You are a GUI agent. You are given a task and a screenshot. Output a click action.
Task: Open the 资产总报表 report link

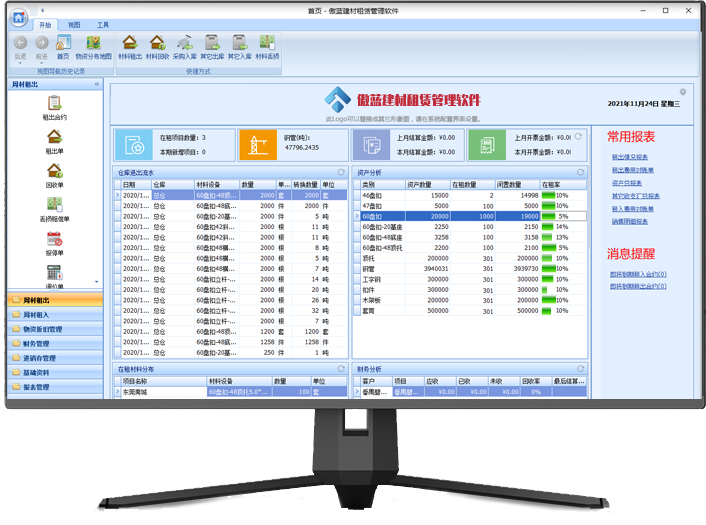627,183
